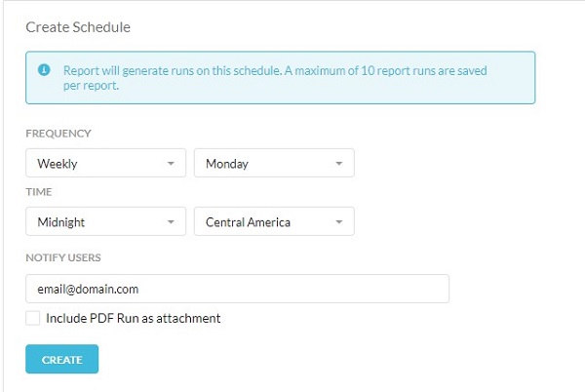This screenshot has height=392, width=585.
Task: Click the caret arrow on the Midnight selector
Action: pos(171,222)
